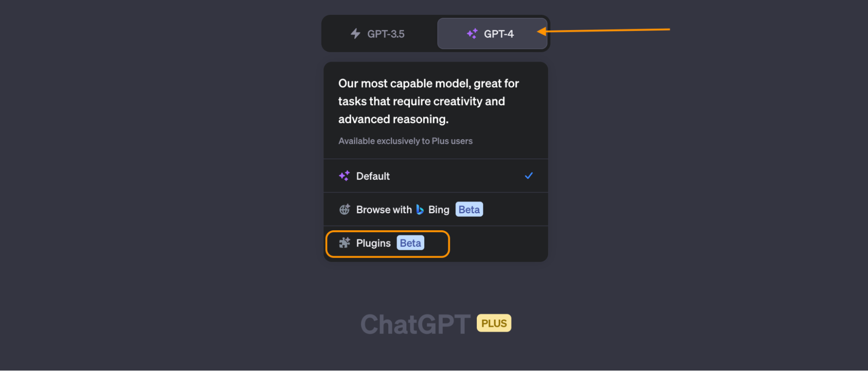Click the blue checkmark on Default row
868x371 pixels.
point(528,176)
